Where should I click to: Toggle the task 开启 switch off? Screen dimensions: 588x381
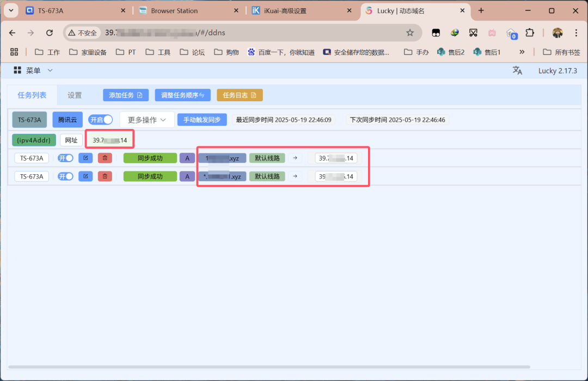click(x=101, y=120)
